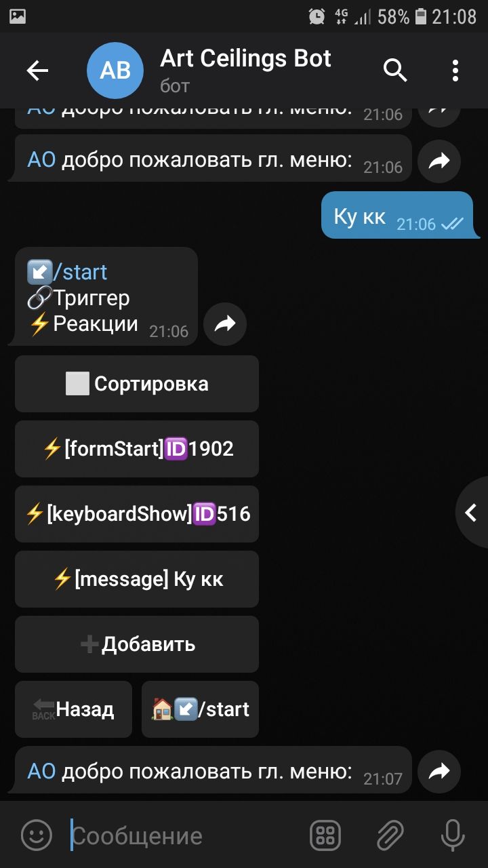
Task: Expand the side panel chevron handle
Action: tap(472, 513)
